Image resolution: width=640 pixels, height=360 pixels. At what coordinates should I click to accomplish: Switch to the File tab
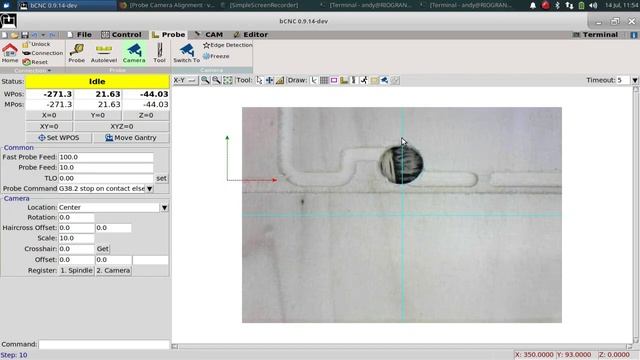click(80, 35)
